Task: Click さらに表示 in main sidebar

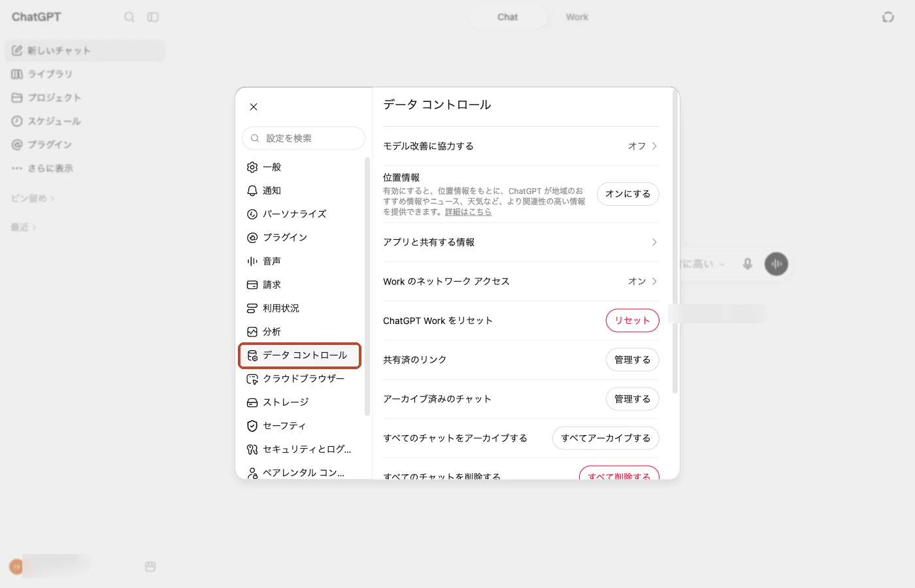Action: pos(85,169)
